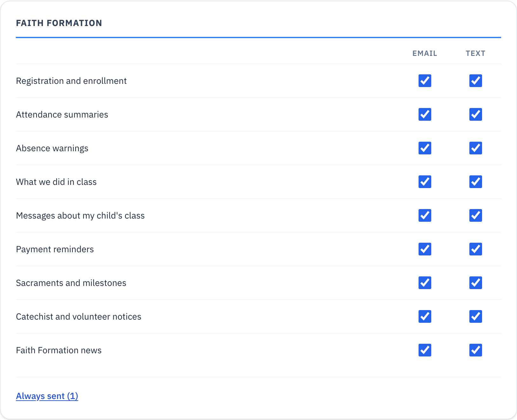The image size is (517, 420).
Task: Disable email for Attendance summaries
Action: tap(425, 114)
